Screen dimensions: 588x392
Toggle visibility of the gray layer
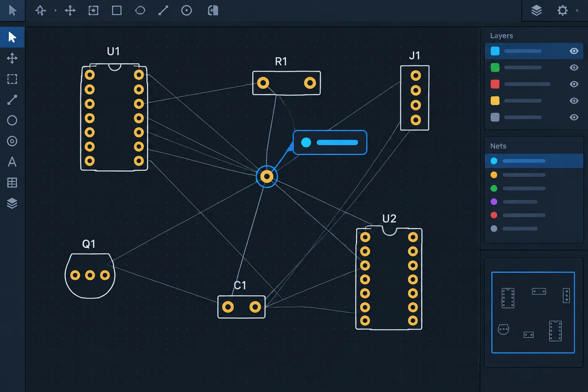coord(574,117)
